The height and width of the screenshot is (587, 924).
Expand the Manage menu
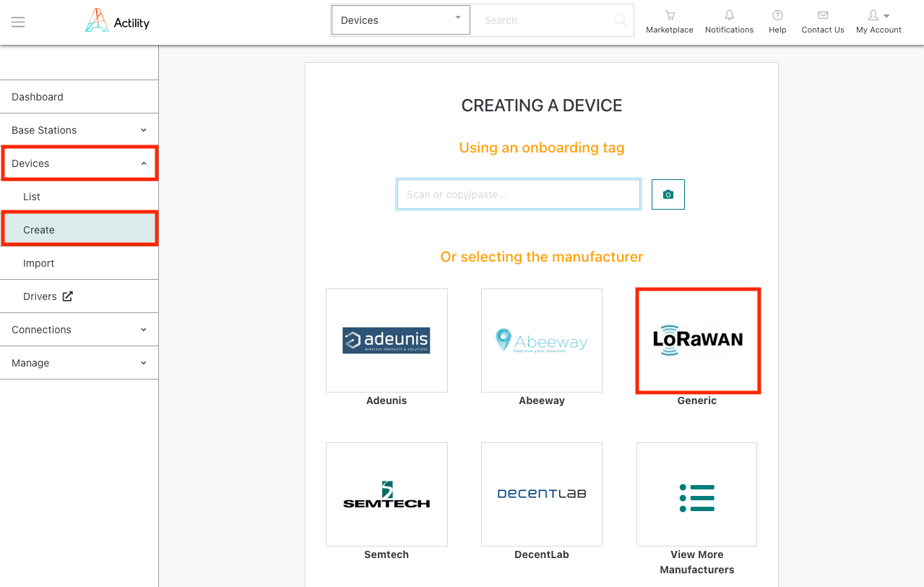[79, 363]
